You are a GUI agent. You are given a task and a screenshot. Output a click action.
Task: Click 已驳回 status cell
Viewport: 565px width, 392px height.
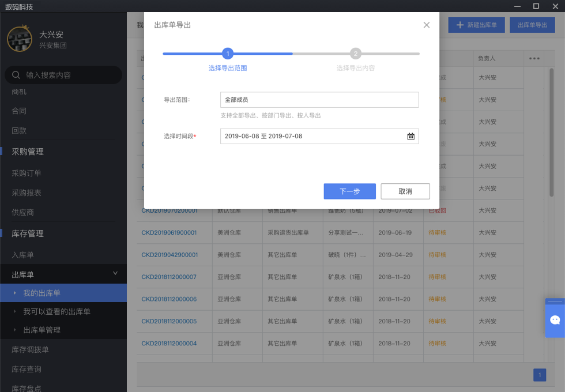pos(438,210)
